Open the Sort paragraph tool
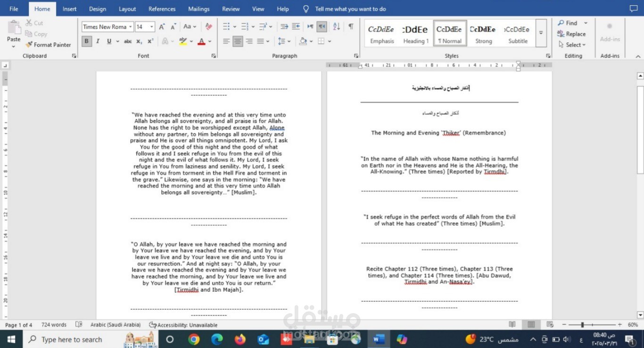Image resolution: width=644 pixels, height=348 pixels. 337,27
